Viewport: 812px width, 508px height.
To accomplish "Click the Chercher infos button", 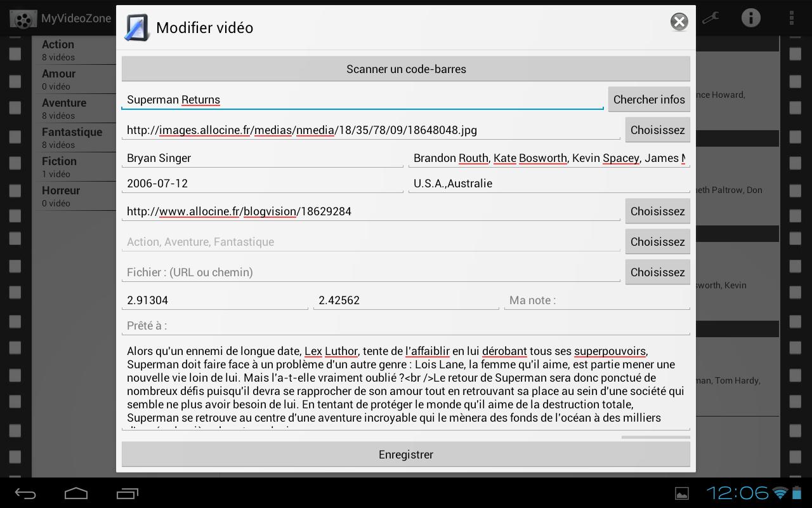I will (x=649, y=99).
